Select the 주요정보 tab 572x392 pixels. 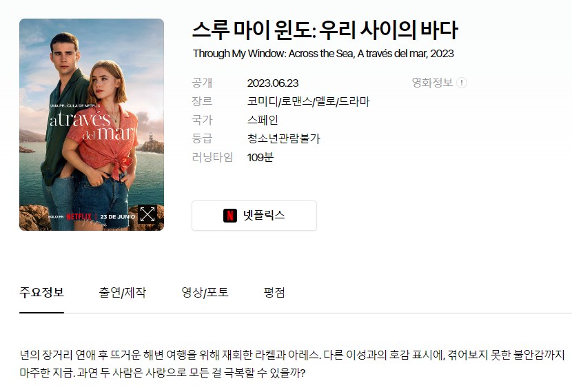(x=41, y=293)
